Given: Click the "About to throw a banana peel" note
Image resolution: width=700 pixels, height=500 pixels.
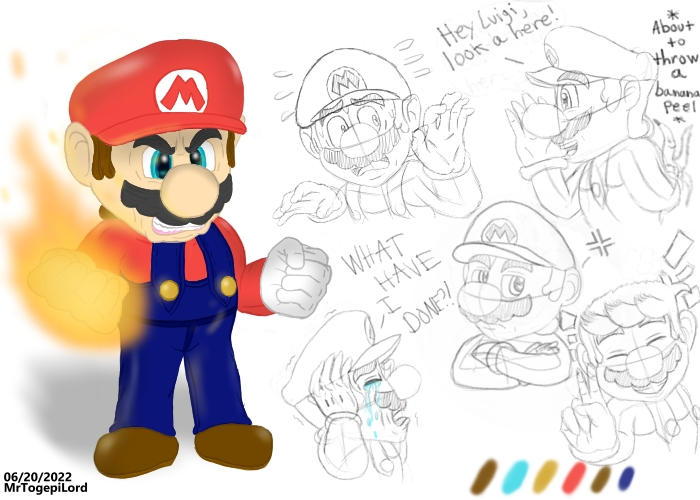Looking at the screenshot, I should (675, 69).
